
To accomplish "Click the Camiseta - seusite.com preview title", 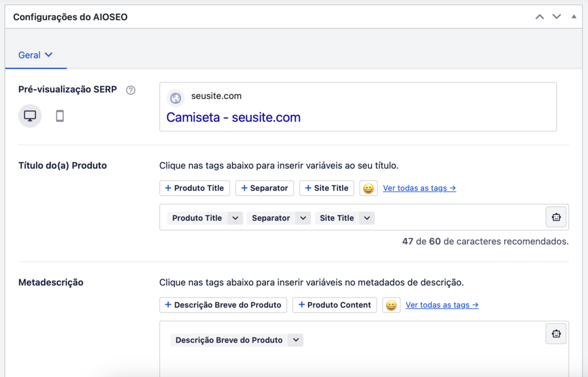I will click(x=233, y=117).
